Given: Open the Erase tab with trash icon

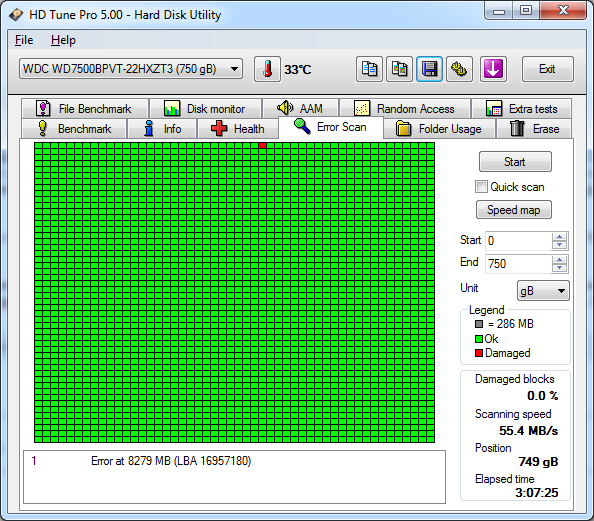Looking at the screenshot, I should click(534, 129).
